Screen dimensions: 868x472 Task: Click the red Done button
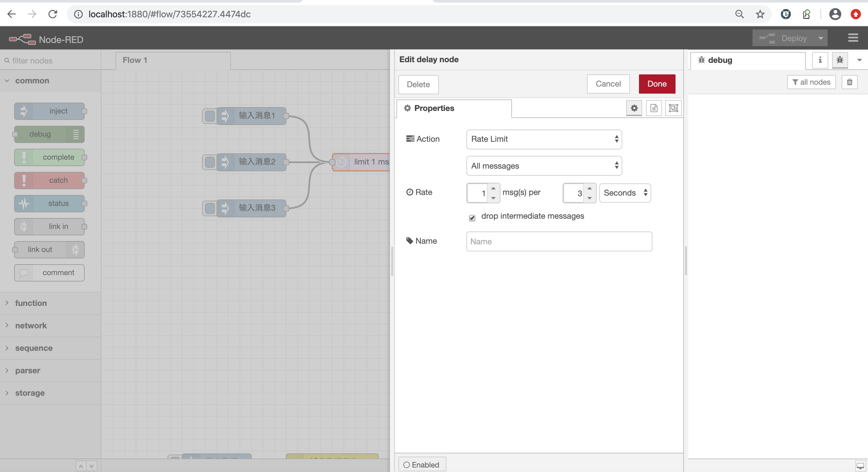coord(657,84)
